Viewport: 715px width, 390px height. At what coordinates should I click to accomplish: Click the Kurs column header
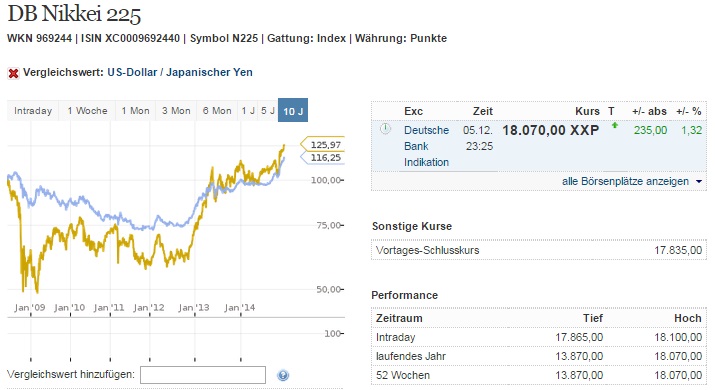[x=587, y=111]
